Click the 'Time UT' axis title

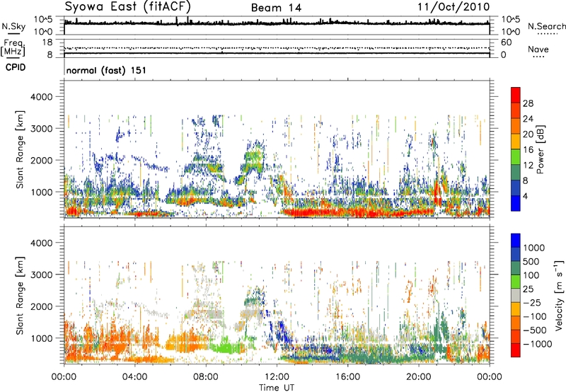[x=277, y=388]
